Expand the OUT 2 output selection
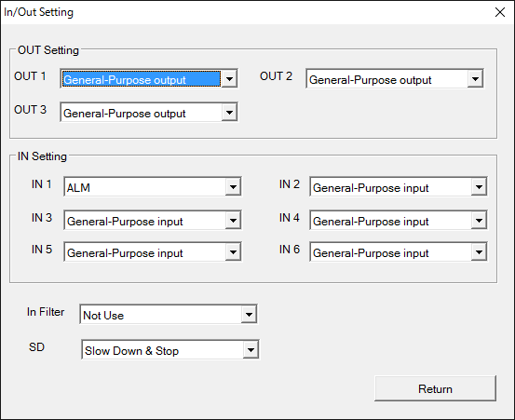Viewport: 515px width, 420px height. tap(475, 79)
